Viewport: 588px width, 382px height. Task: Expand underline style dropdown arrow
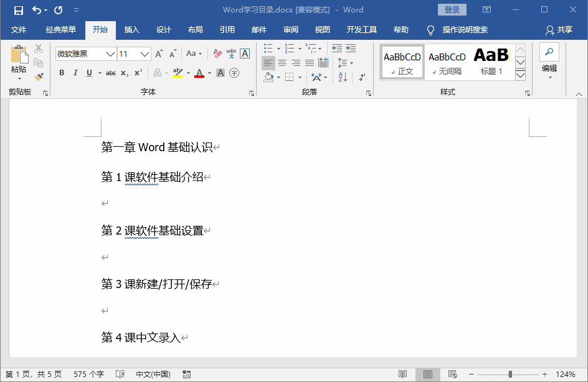(100, 73)
